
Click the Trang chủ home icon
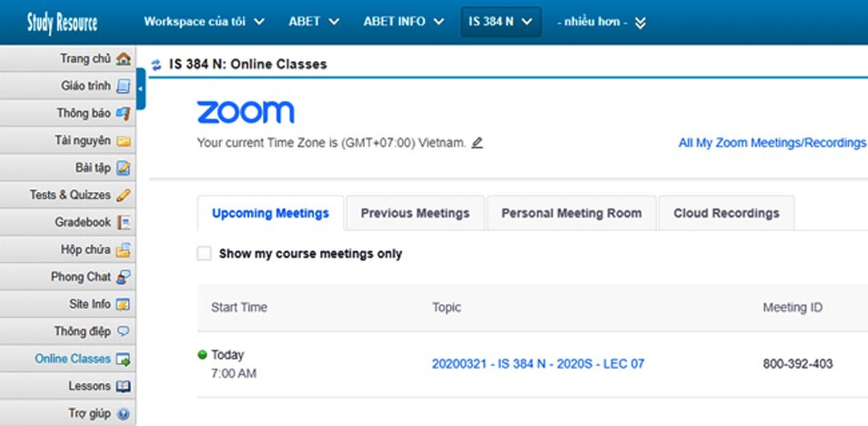[x=124, y=59]
